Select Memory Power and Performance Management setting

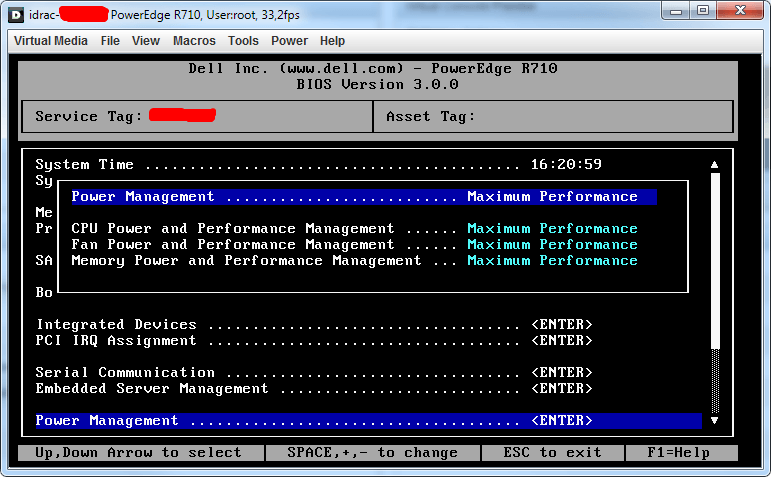click(354, 261)
